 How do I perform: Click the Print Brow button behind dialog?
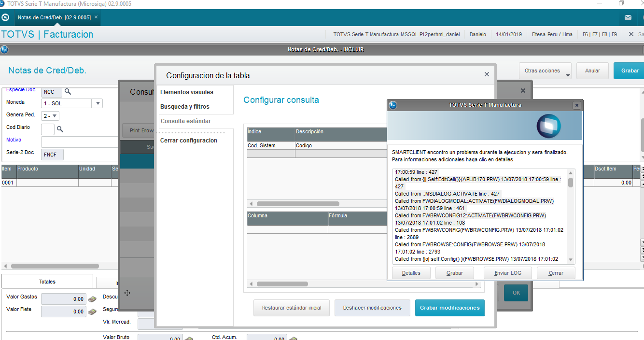click(x=139, y=130)
